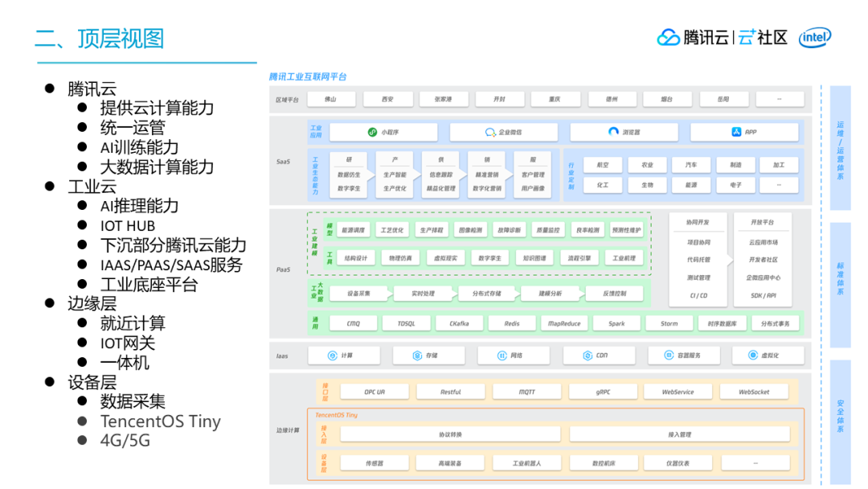Click 代码托管 under 协同开发
868x489 pixels.
(x=698, y=260)
